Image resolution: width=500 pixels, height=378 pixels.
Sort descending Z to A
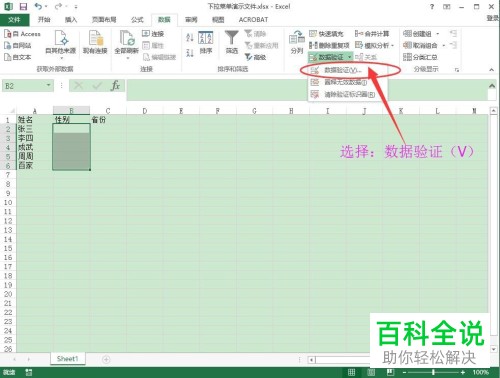tap(190, 52)
